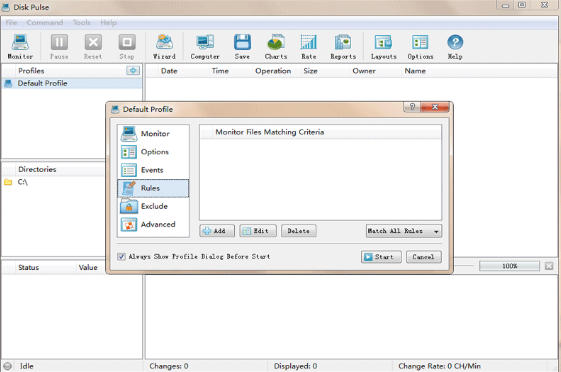Open the Command menu
The height and width of the screenshot is (372, 561).
pyautogui.click(x=45, y=23)
